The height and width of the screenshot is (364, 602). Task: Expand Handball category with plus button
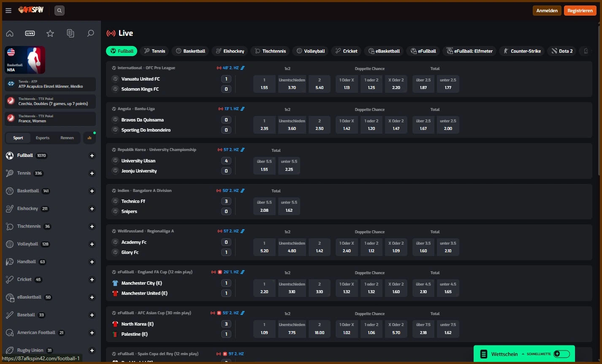click(92, 262)
